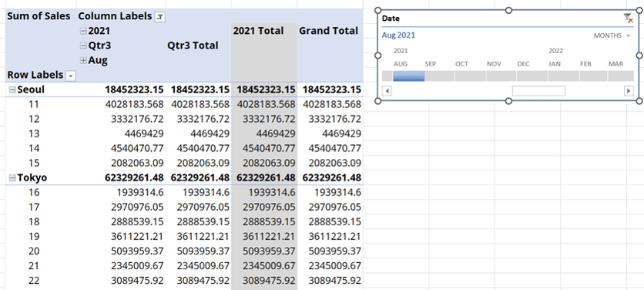Viewport: 644px width, 290px height.
Task: Select the highlighted AUG timeline segment
Action: click(408, 76)
